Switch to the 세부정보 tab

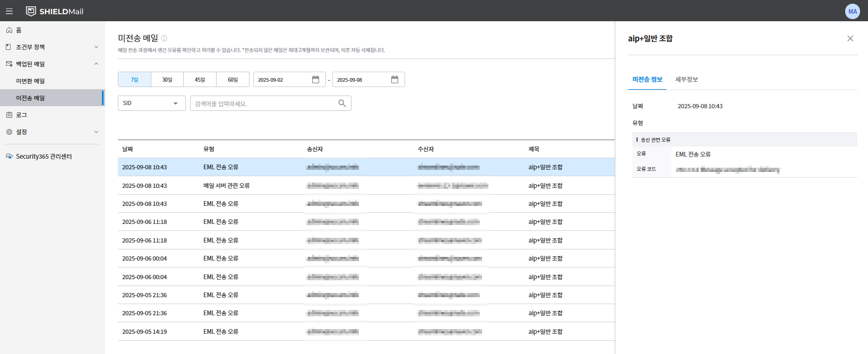[686, 80]
